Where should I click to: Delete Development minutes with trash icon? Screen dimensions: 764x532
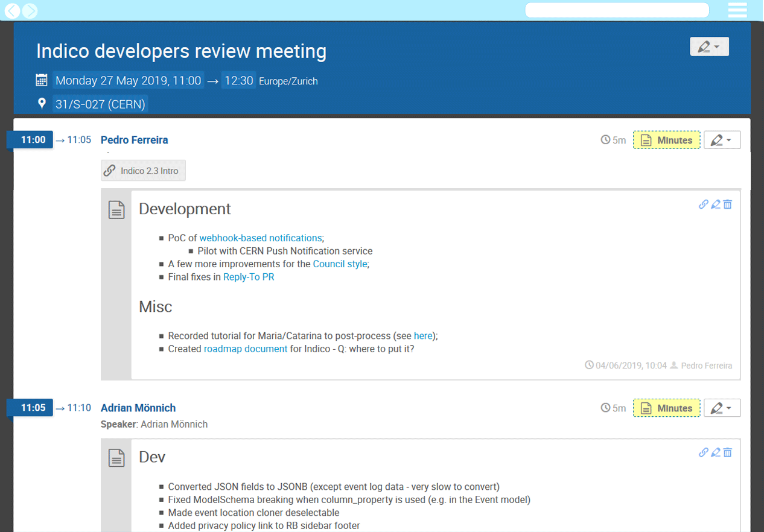(x=728, y=204)
